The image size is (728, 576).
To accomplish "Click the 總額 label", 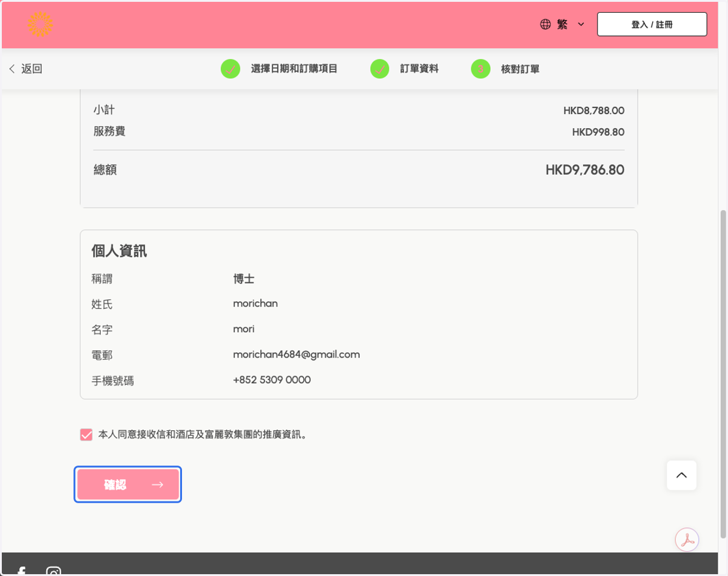I will click(x=105, y=170).
